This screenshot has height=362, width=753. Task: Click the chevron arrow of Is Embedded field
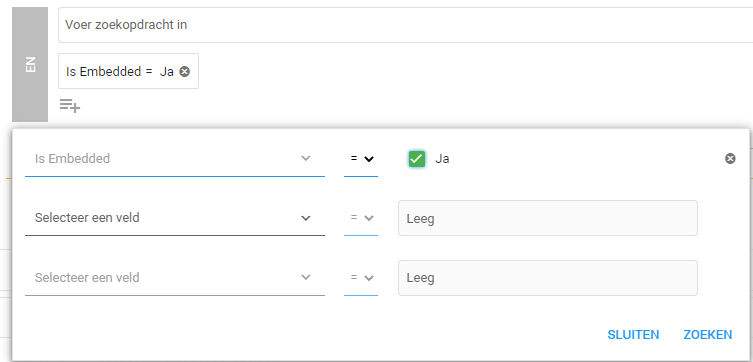305,158
